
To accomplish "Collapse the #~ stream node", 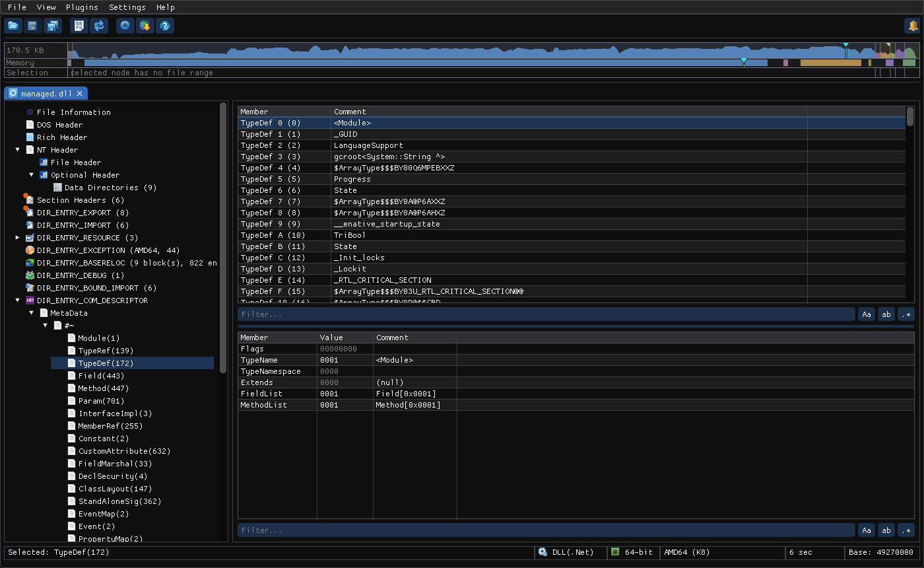I will click(46, 326).
